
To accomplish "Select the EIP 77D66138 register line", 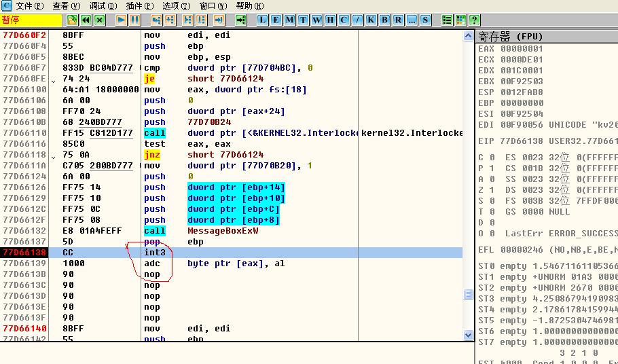I will [548, 141].
